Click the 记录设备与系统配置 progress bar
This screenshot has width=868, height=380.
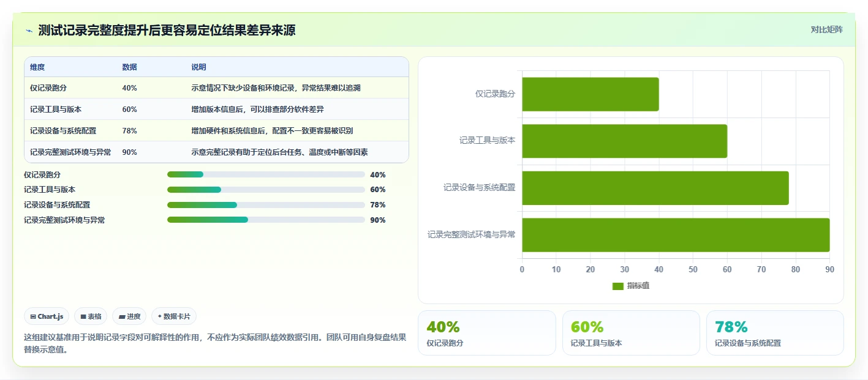(x=266, y=205)
